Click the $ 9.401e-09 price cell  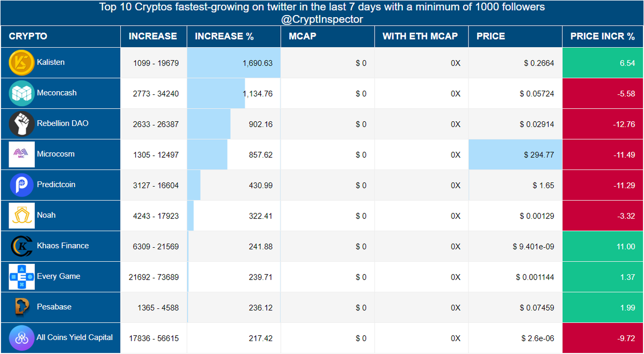click(x=515, y=246)
